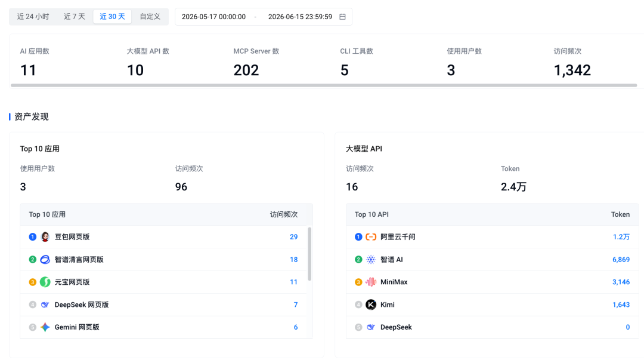
Task: Open Kimi token count 1,643
Action: point(621,304)
